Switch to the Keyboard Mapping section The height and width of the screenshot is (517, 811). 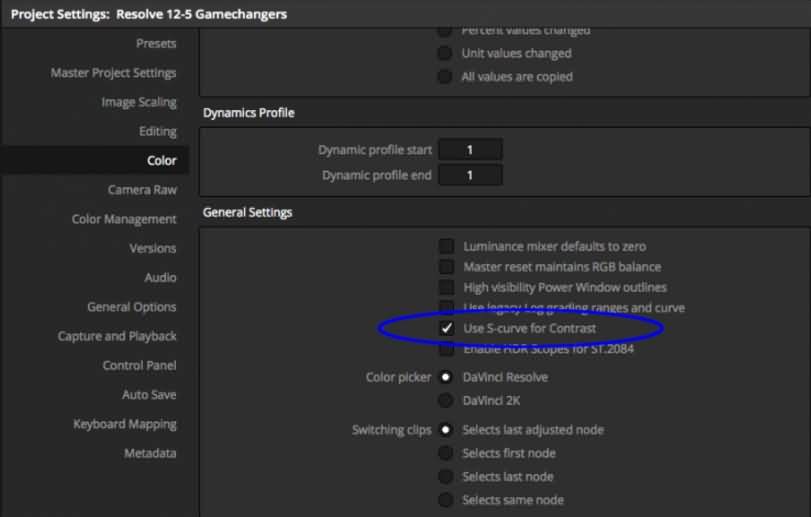(x=124, y=424)
